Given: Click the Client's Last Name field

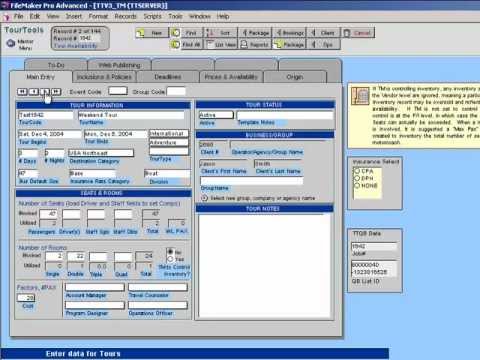Looking at the screenshot, I should [278, 164].
